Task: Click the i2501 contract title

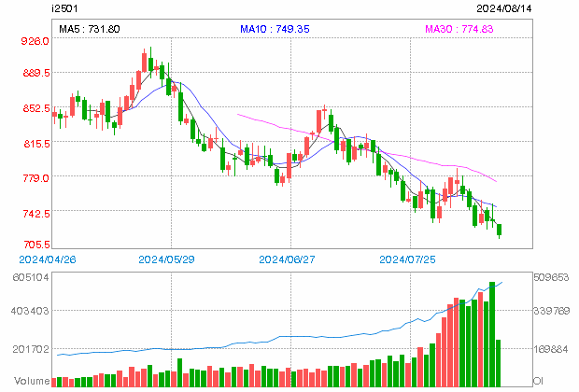Action: (x=64, y=8)
